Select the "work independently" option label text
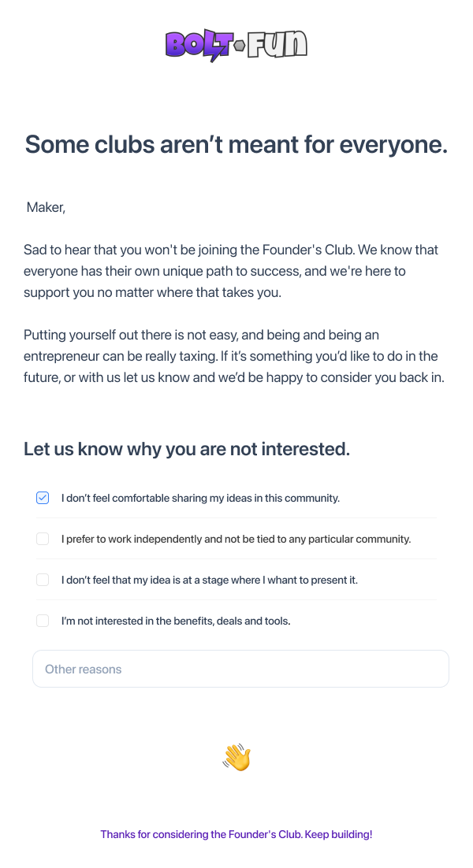 click(236, 539)
